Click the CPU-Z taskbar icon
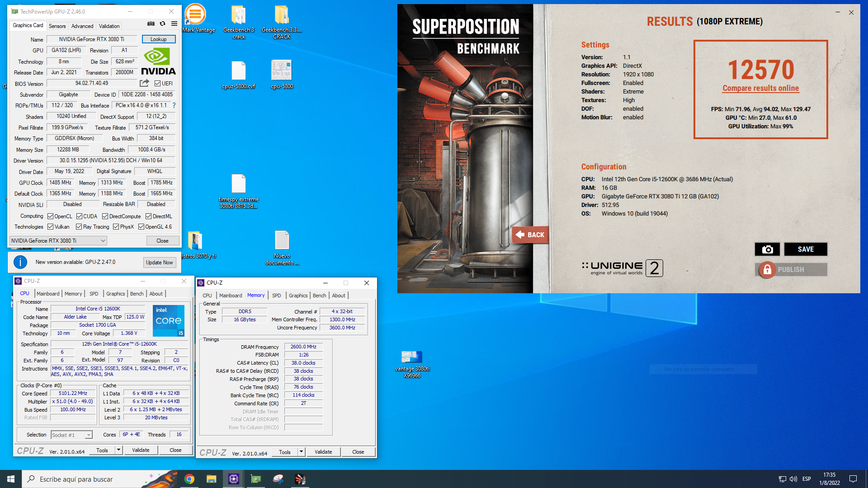Viewport: 868px width, 488px height. pyautogui.click(x=234, y=479)
